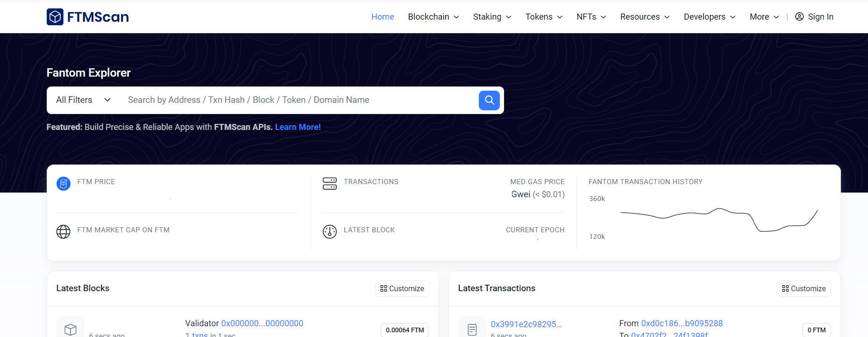Expand the Resources menu

pyautogui.click(x=645, y=17)
